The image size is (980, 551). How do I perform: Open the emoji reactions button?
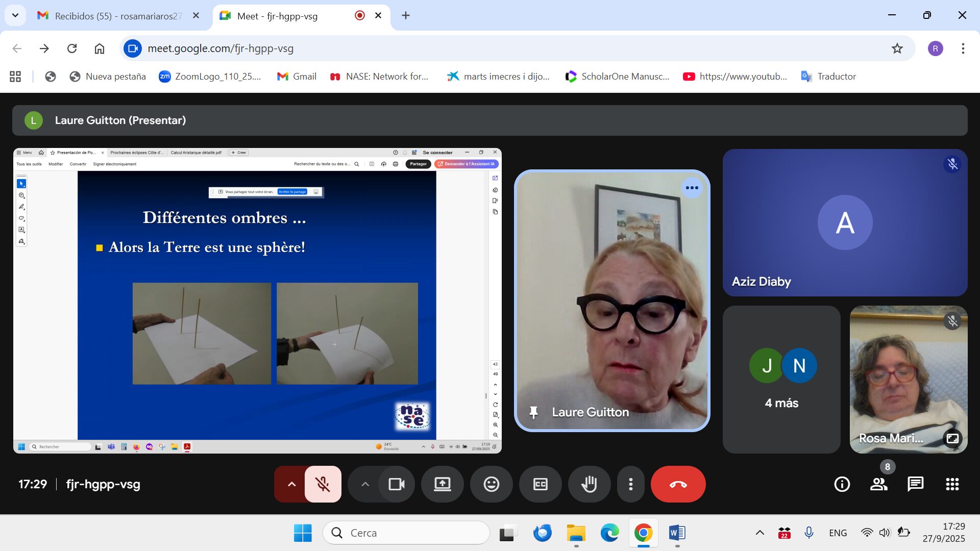(491, 484)
